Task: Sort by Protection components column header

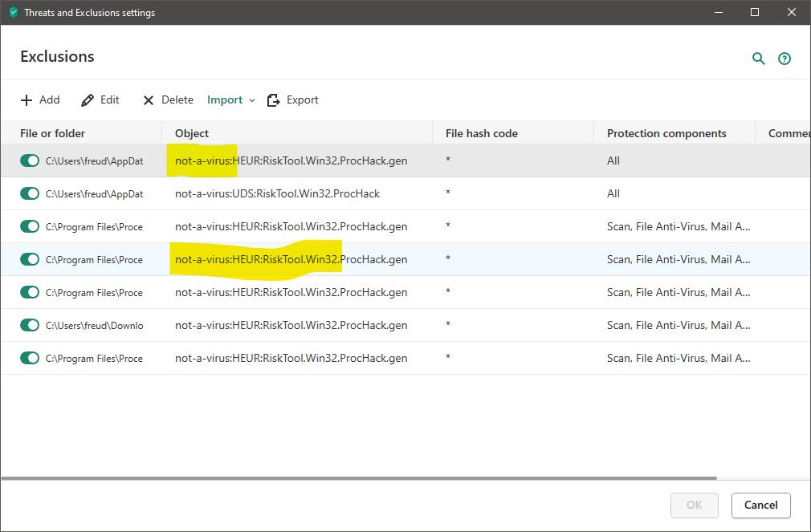Action: point(666,133)
